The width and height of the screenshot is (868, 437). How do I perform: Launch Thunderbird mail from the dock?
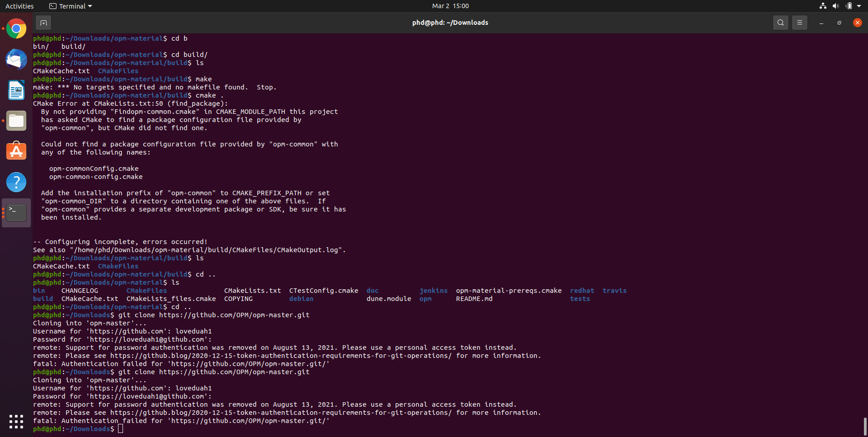pyautogui.click(x=16, y=59)
